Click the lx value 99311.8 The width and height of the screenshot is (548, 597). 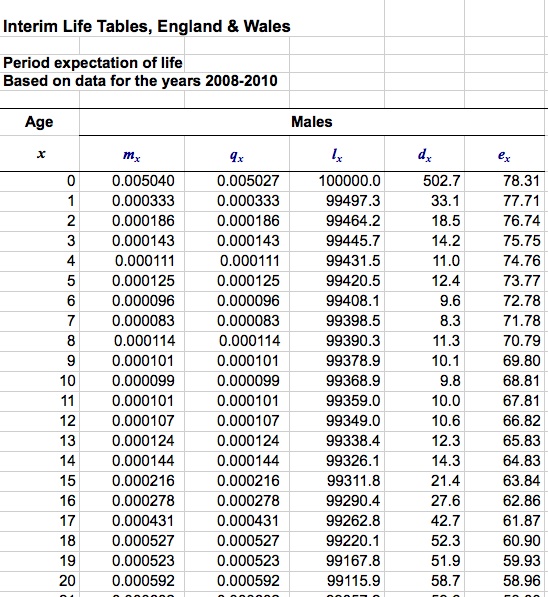point(353,481)
